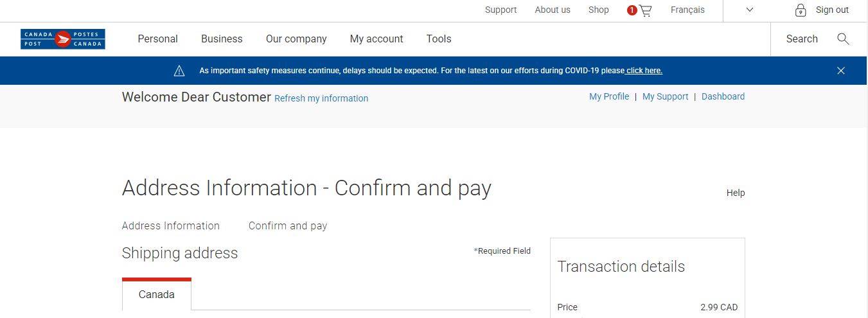Viewport: 868px width, 318px height.
Task: Open the shopping cart icon
Action: click(645, 10)
